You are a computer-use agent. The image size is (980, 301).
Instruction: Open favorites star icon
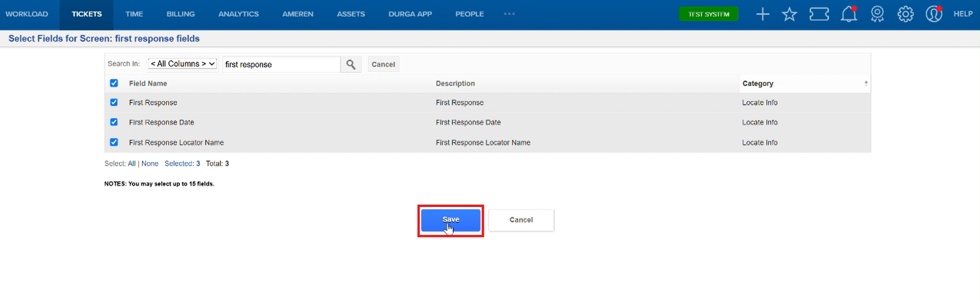pyautogui.click(x=789, y=14)
